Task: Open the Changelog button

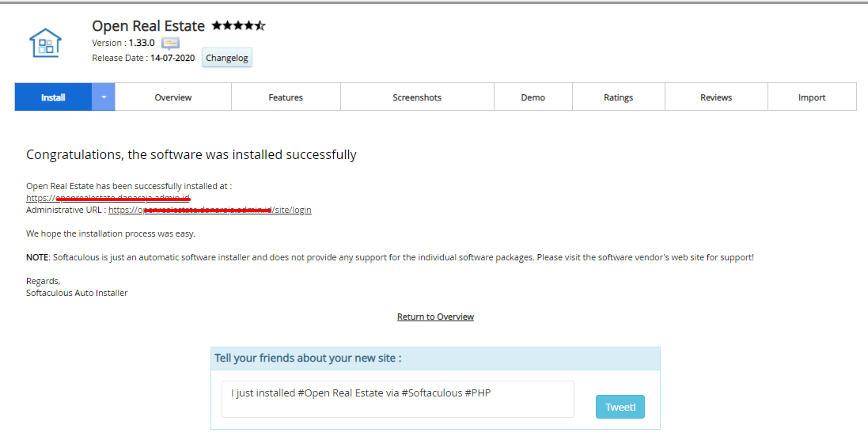Action: pos(227,58)
